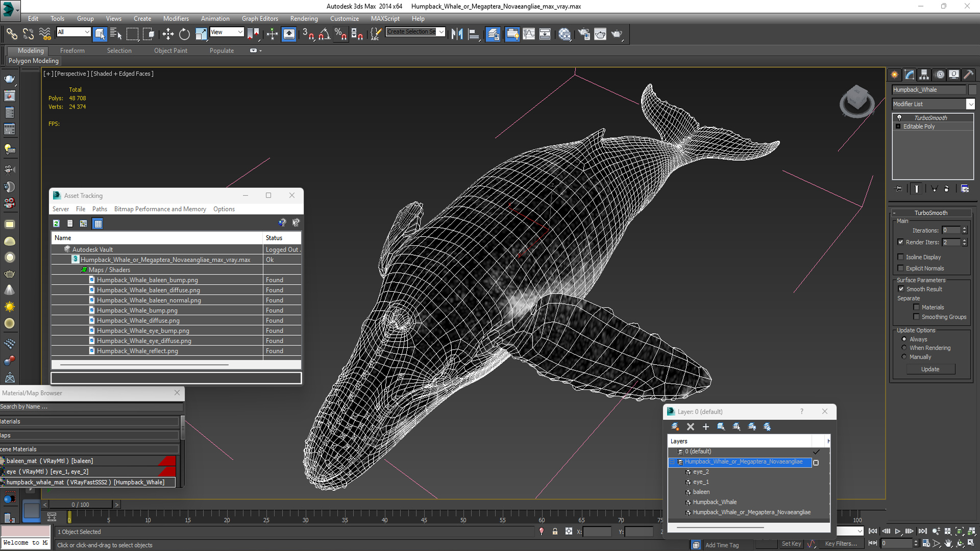
Task: Click the Update button in TurboSmooth
Action: tap(930, 369)
